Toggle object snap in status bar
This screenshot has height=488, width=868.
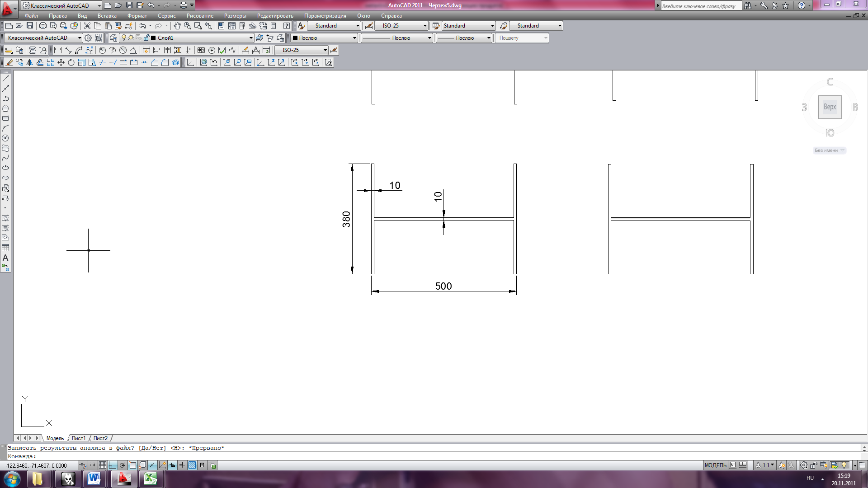[x=132, y=465]
